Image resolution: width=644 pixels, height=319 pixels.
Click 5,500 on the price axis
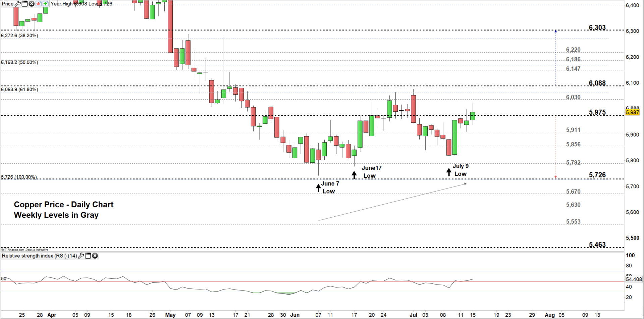tap(633, 238)
